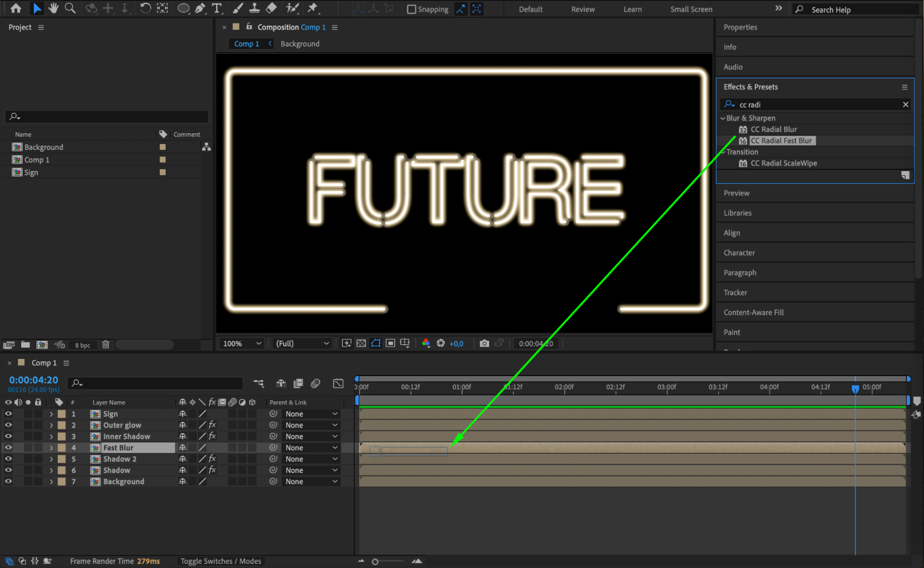Click the motion blur enable icon in timeline
This screenshot has width=924, height=568.
coord(316,383)
